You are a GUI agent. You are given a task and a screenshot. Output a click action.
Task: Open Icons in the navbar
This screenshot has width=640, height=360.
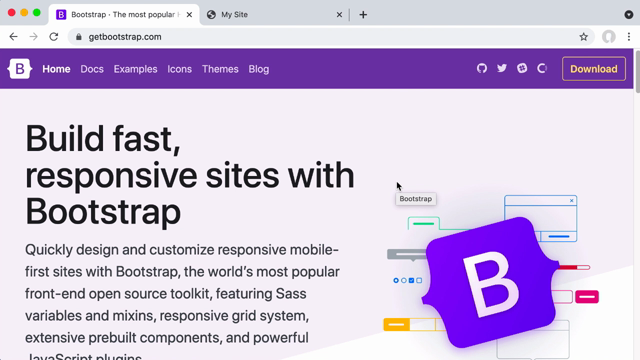[x=180, y=69]
